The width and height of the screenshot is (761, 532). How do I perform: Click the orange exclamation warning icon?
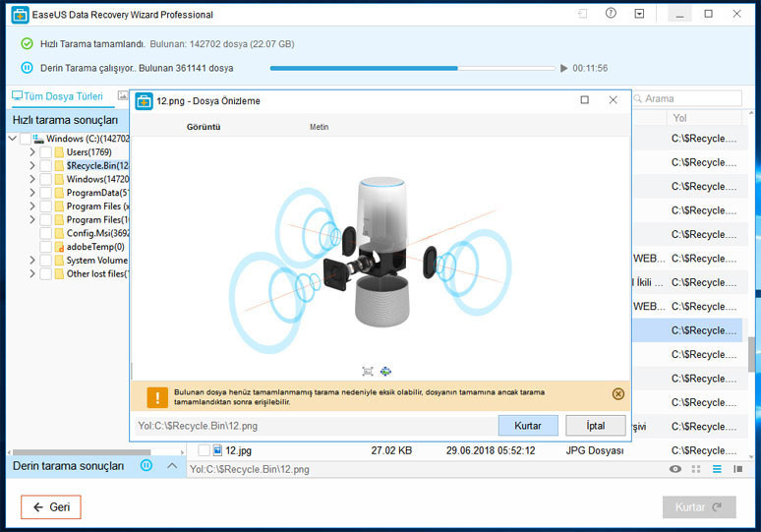(157, 397)
